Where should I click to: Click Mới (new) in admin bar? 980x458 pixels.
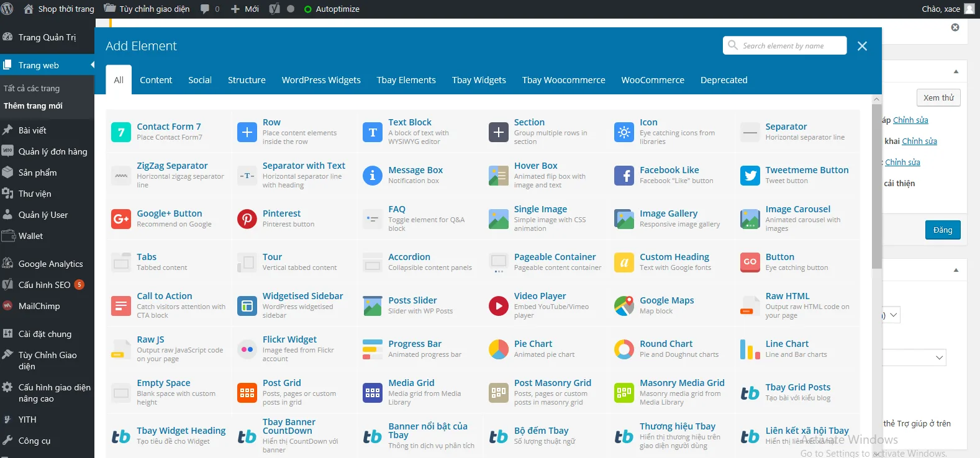tap(245, 9)
